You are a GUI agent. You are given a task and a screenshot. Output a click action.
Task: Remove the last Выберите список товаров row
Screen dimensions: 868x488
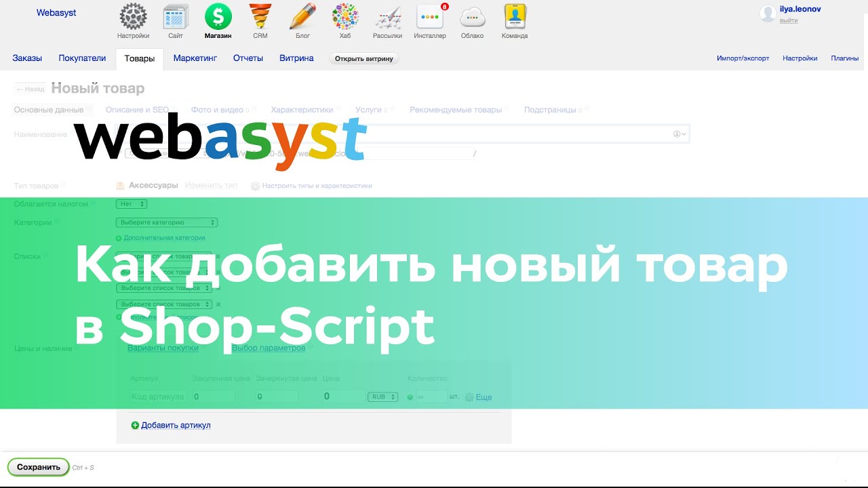point(218,305)
